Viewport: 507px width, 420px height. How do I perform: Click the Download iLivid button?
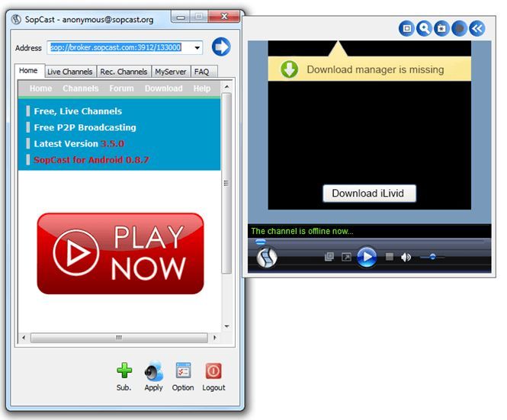point(369,194)
